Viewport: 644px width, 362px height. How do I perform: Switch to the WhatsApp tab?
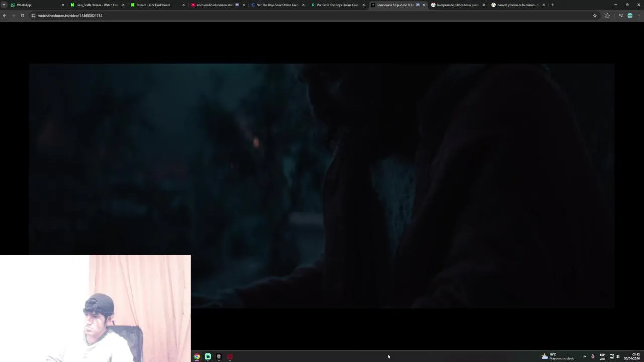click(37, 5)
